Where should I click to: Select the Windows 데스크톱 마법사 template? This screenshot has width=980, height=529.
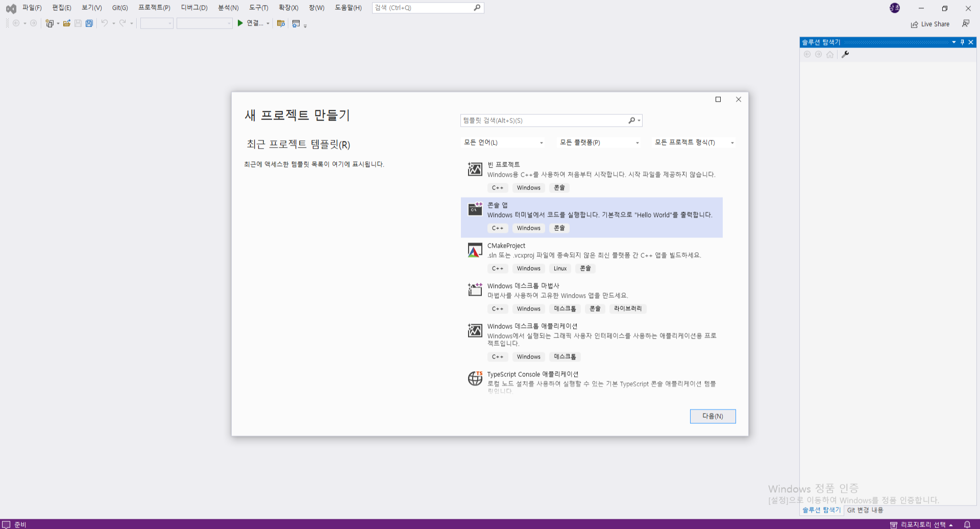(x=592, y=298)
